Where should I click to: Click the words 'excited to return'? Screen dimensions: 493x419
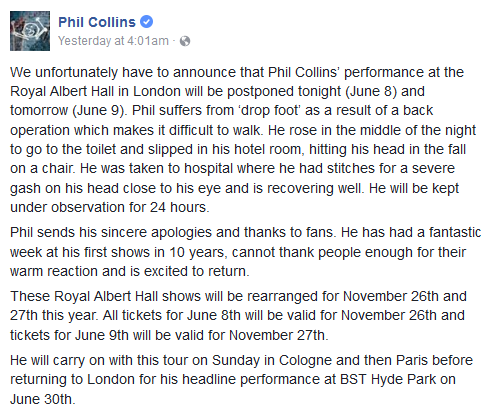[195, 271]
